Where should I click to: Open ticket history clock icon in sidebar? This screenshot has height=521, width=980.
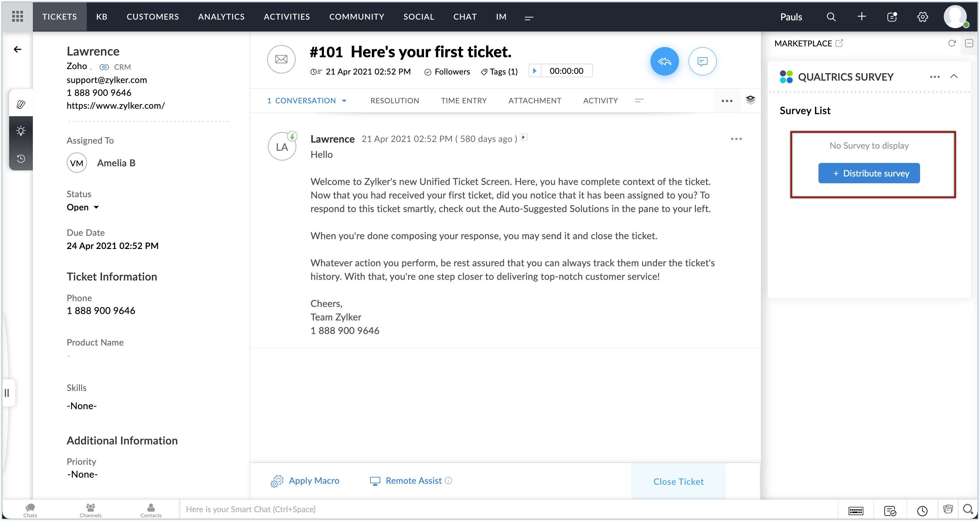pos(21,158)
